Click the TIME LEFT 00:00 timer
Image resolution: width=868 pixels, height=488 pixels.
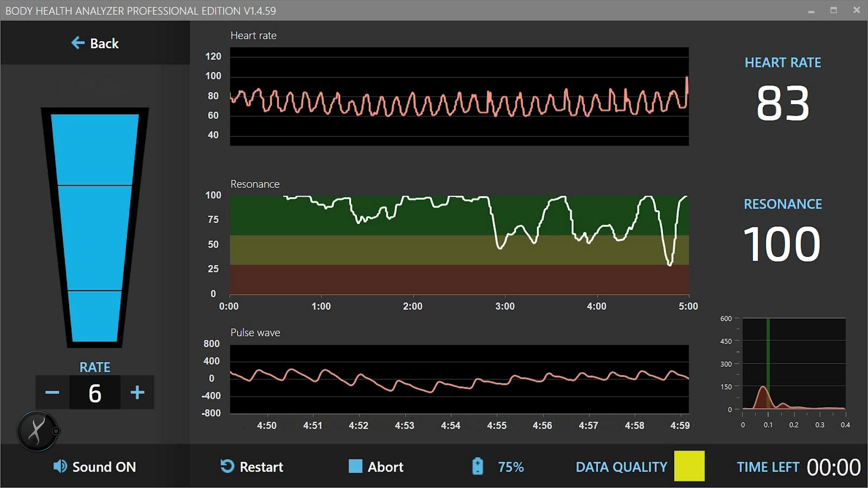tap(799, 467)
